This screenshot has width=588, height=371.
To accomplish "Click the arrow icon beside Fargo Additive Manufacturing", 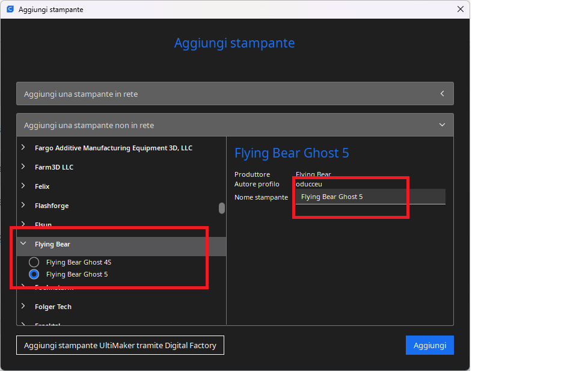I will point(23,148).
